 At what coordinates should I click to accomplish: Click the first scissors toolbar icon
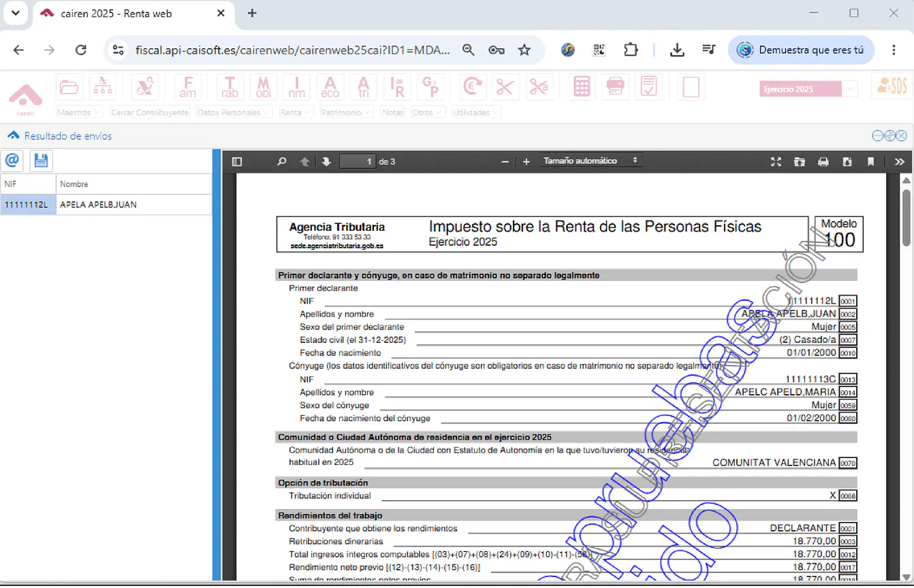click(505, 87)
